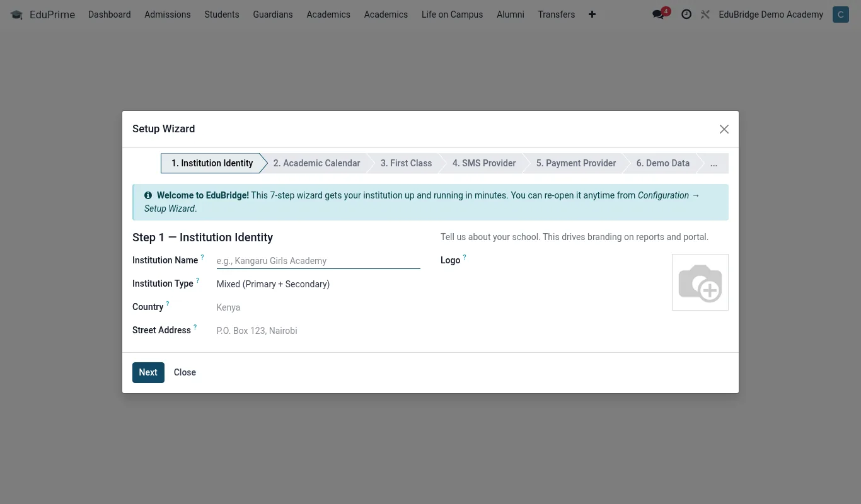Screen dimensions: 861x504
Task: Click the info icon in welcome banner
Action: (148, 195)
